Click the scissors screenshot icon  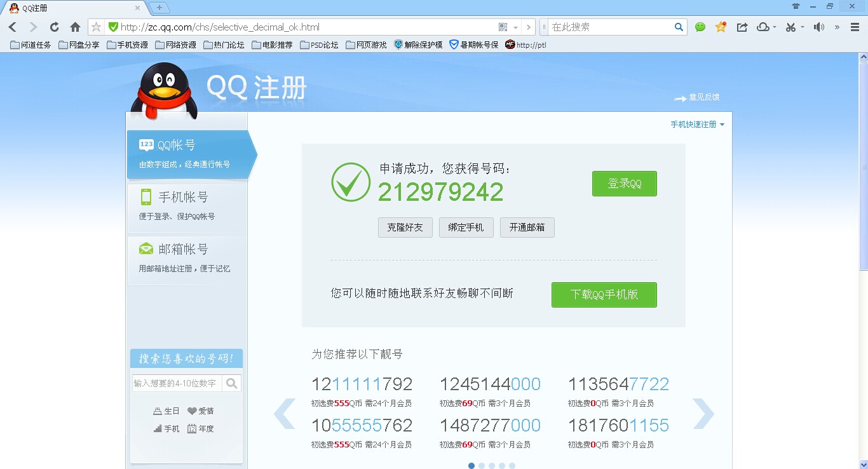pos(790,27)
